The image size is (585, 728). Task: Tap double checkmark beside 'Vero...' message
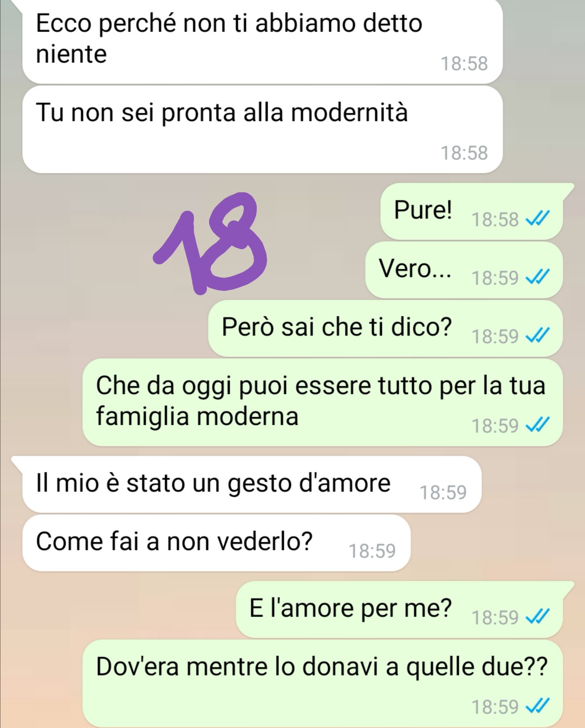(x=538, y=277)
